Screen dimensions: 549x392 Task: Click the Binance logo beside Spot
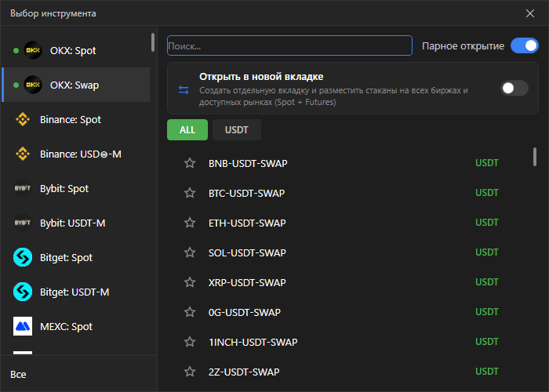(x=23, y=119)
